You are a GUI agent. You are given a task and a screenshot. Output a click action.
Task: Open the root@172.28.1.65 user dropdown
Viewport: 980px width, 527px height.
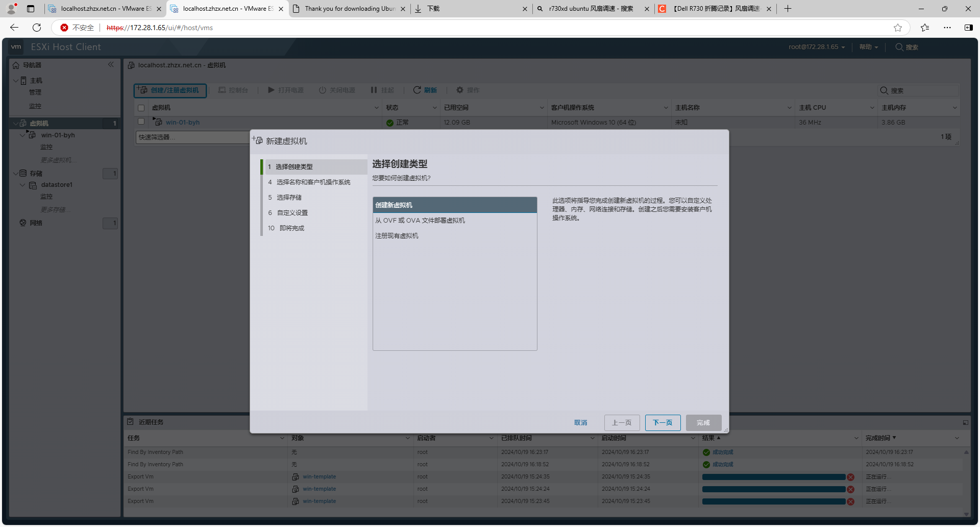pyautogui.click(x=816, y=47)
